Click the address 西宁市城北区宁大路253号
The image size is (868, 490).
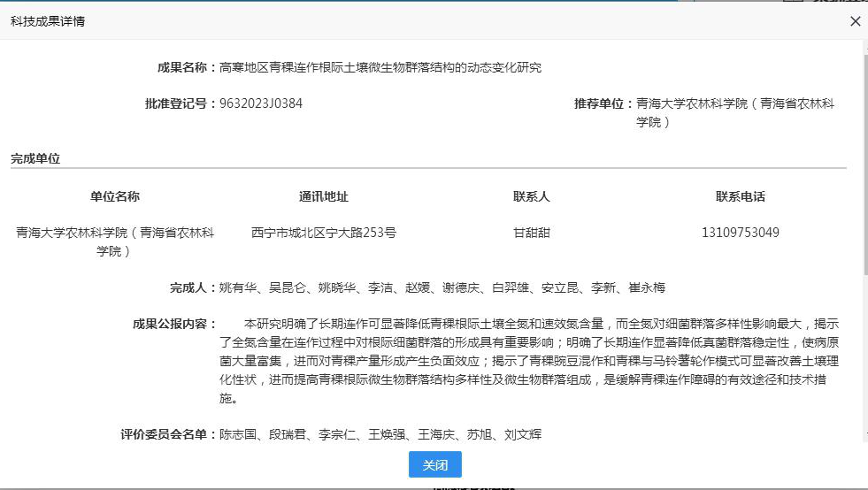tap(324, 233)
